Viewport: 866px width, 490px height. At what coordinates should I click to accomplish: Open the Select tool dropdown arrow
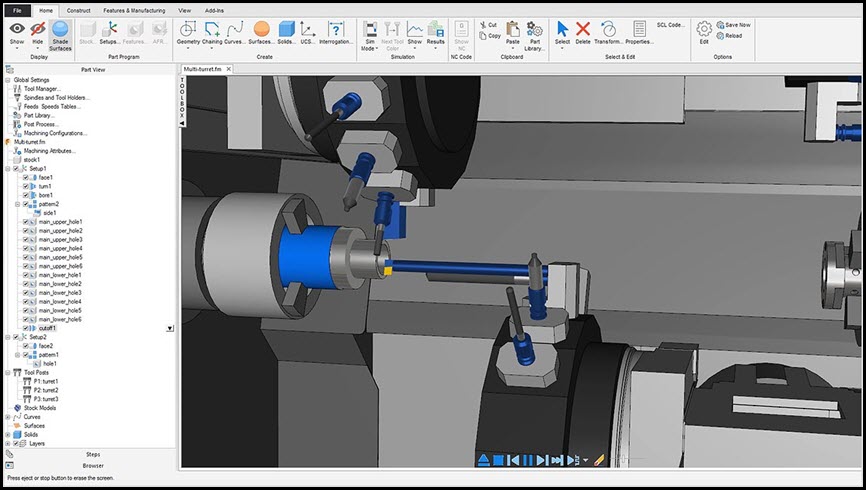click(562, 49)
